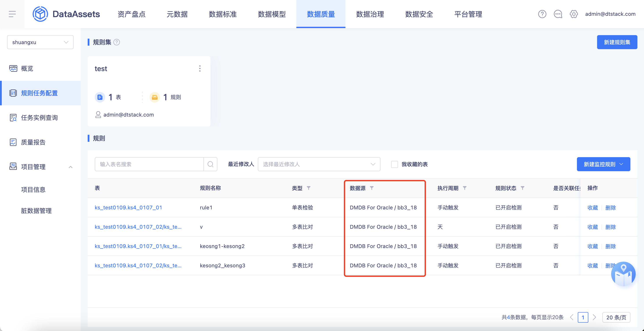This screenshot has width=644, height=331.
Task: Click the rule name keosng1-kesong2
Action: click(222, 246)
